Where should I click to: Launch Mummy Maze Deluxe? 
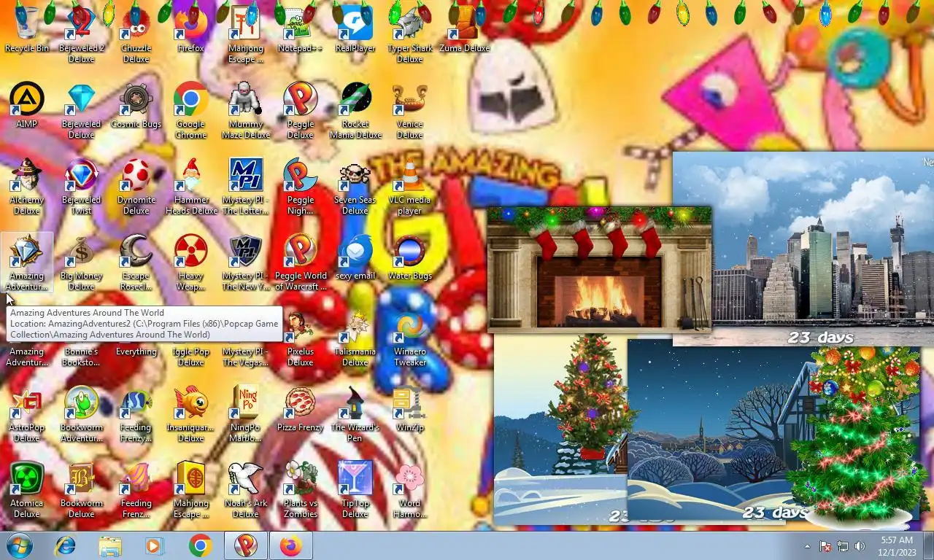tap(246, 111)
